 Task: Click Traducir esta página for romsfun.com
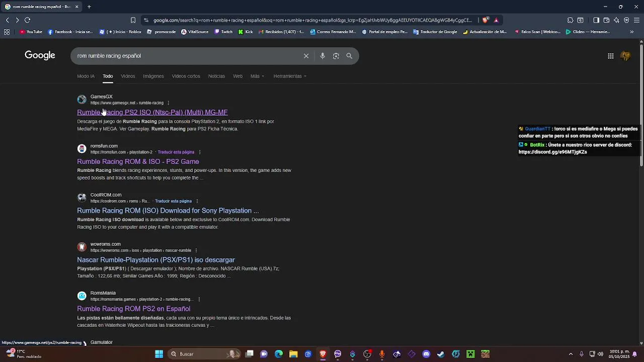coord(176,152)
